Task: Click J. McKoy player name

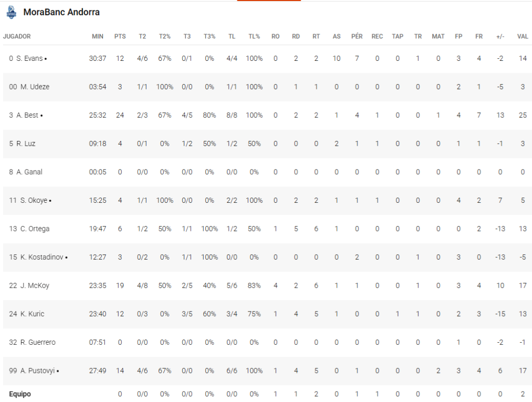Action: pos(35,286)
